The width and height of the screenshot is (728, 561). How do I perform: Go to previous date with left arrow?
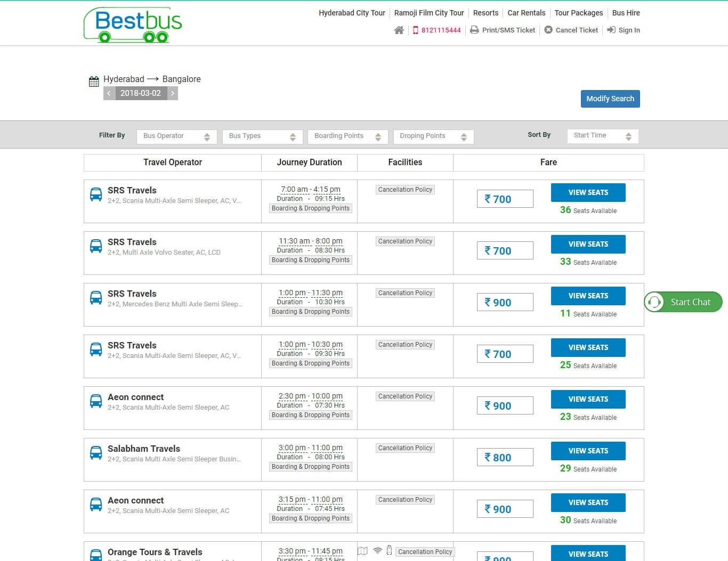pos(109,93)
